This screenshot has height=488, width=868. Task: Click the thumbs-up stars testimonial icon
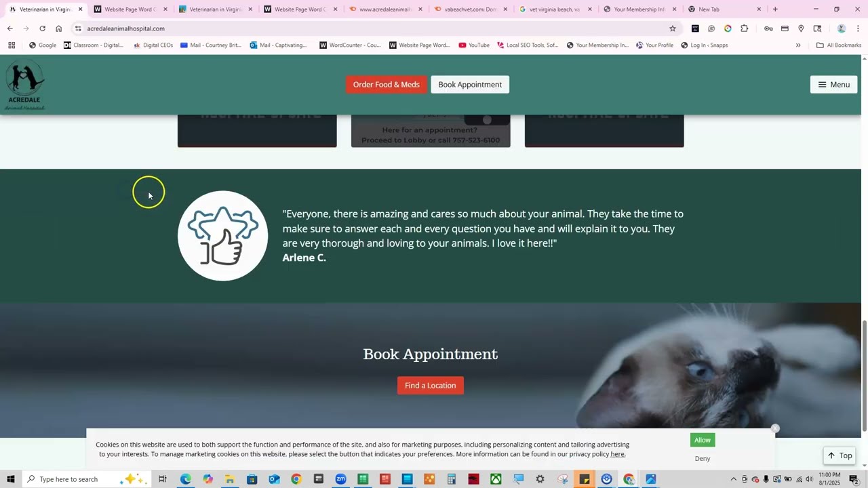(222, 236)
